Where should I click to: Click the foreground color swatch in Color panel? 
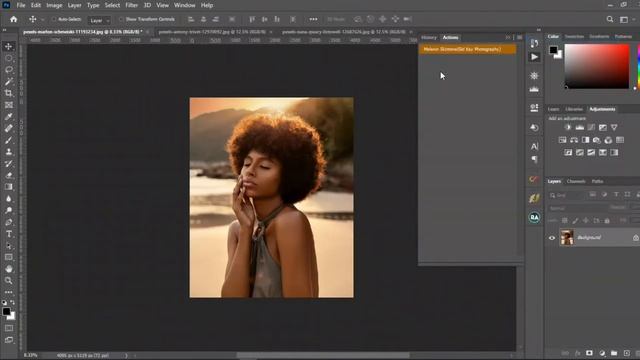tap(553, 50)
